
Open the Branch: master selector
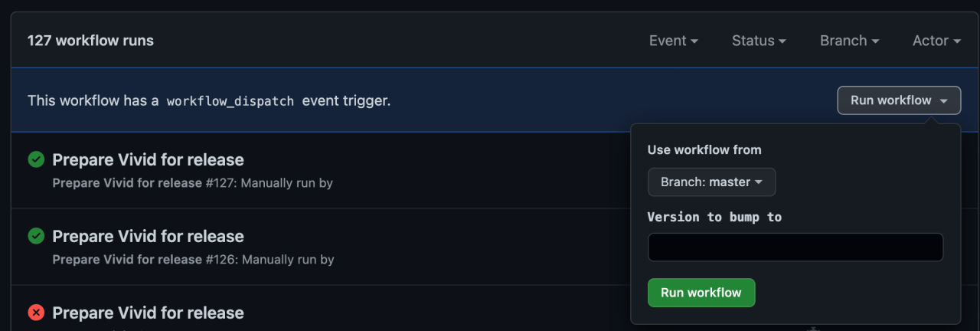pyautogui.click(x=711, y=182)
